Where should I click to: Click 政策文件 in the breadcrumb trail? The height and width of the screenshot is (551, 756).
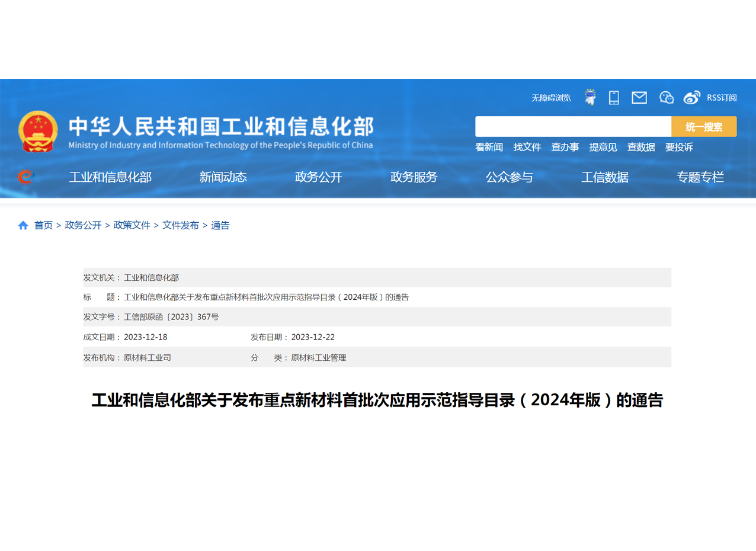pyautogui.click(x=132, y=225)
